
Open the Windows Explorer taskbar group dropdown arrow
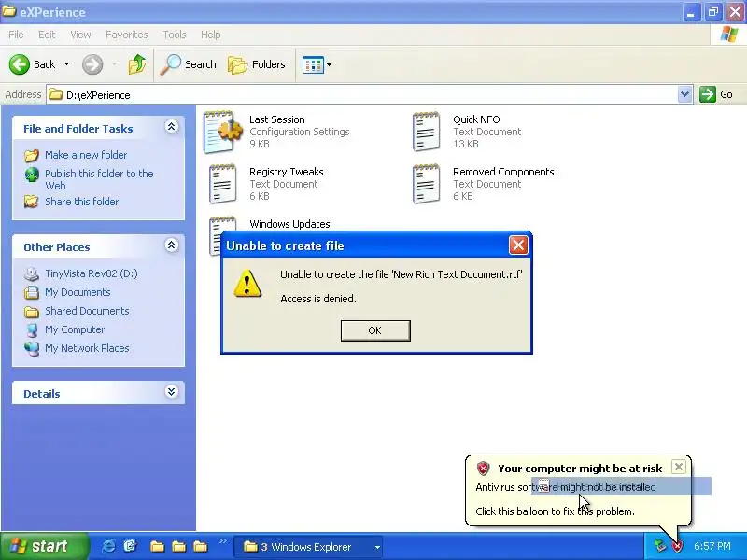tap(377, 547)
